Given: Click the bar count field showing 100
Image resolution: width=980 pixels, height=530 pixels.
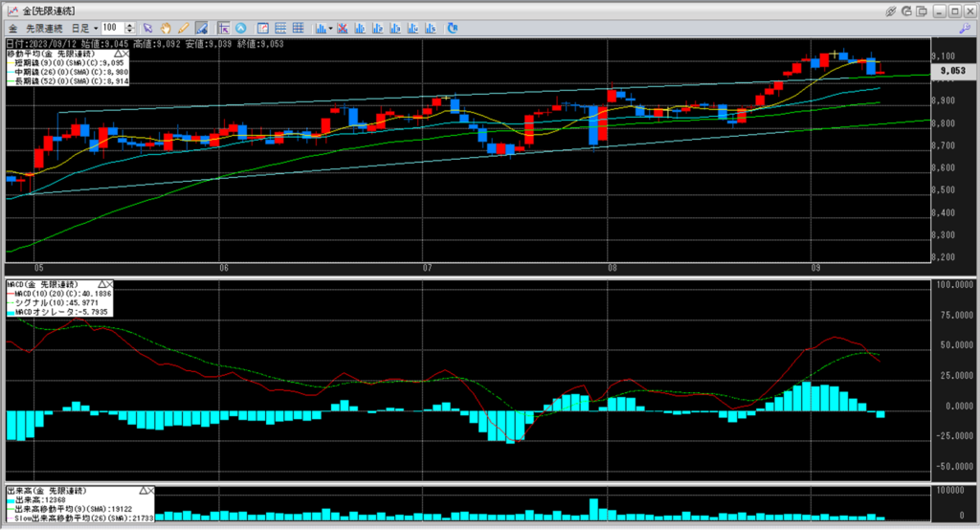Looking at the screenshot, I should coord(110,28).
